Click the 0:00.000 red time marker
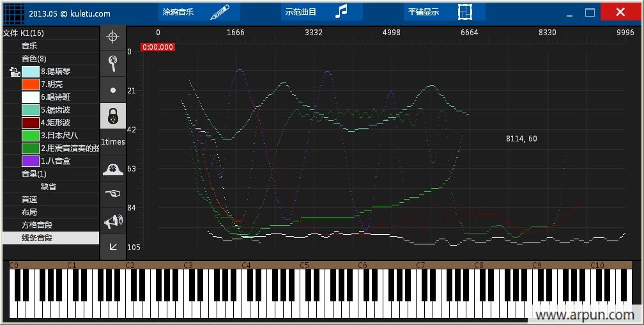 coord(158,47)
